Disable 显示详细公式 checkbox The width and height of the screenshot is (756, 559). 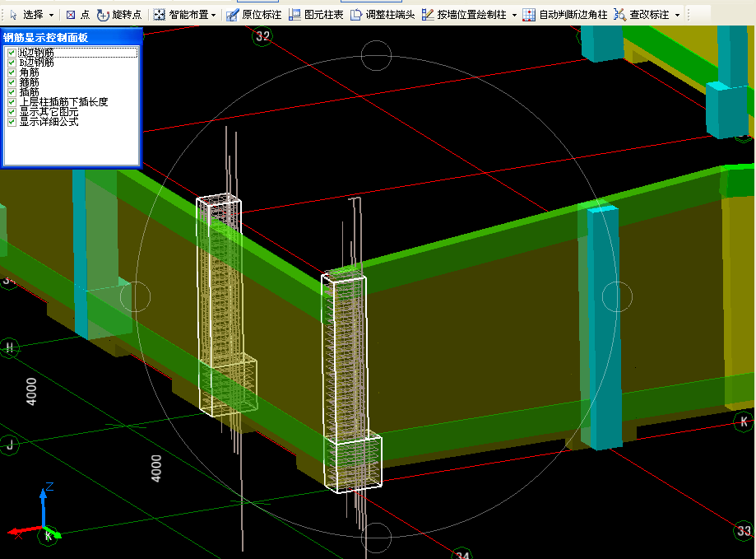point(12,122)
